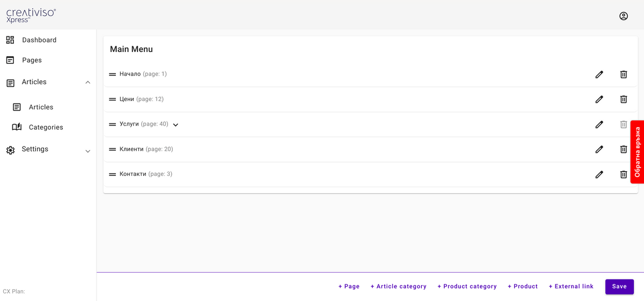Viewport: 644px width, 301px height.
Task: Expand the Услуги submenu chevron
Action: tap(175, 124)
